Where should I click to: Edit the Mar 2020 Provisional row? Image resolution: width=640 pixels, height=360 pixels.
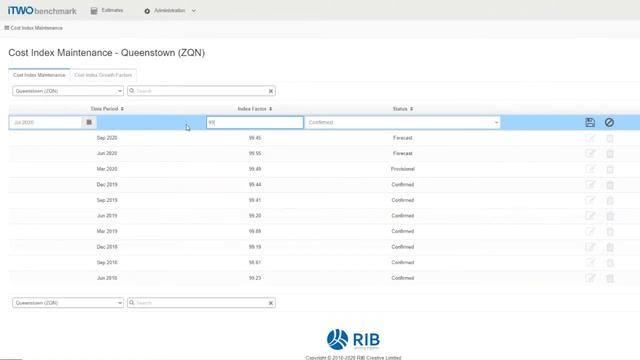(590, 169)
